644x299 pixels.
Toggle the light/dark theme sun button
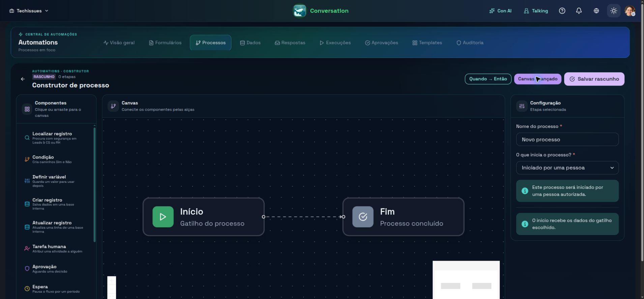pyautogui.click(x=614, y=11)
